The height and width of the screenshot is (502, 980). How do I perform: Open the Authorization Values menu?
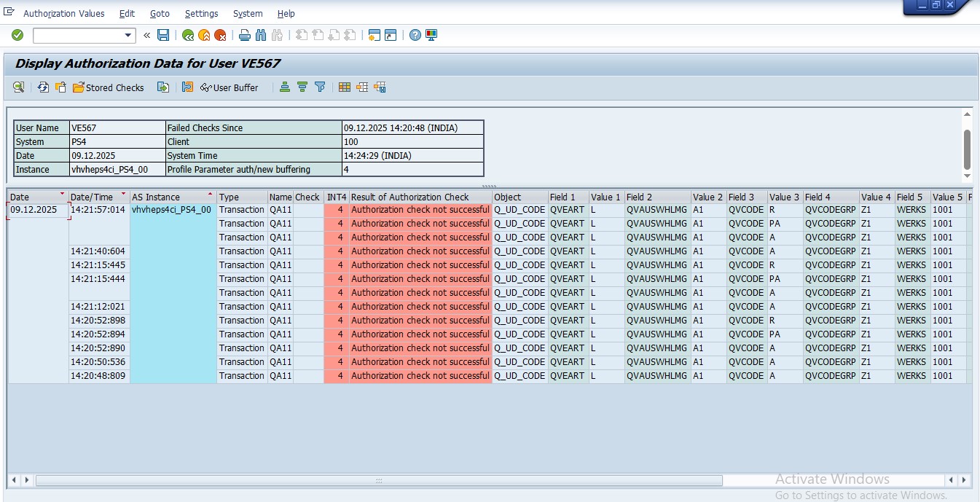tap(64, 14)
